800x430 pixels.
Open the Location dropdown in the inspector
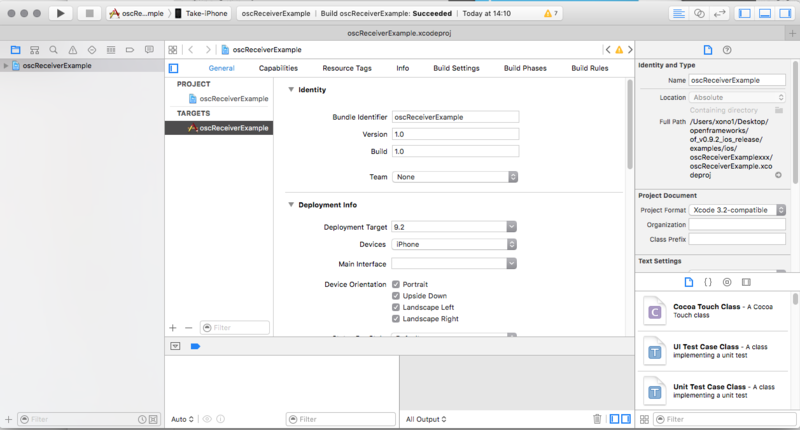pos(737,97)
